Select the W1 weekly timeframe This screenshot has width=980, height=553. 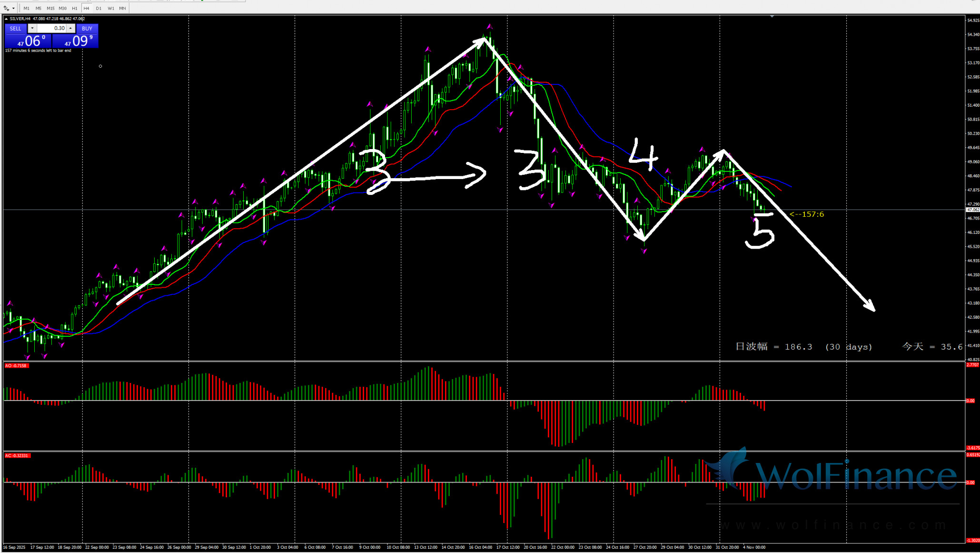tap(110, 8)
